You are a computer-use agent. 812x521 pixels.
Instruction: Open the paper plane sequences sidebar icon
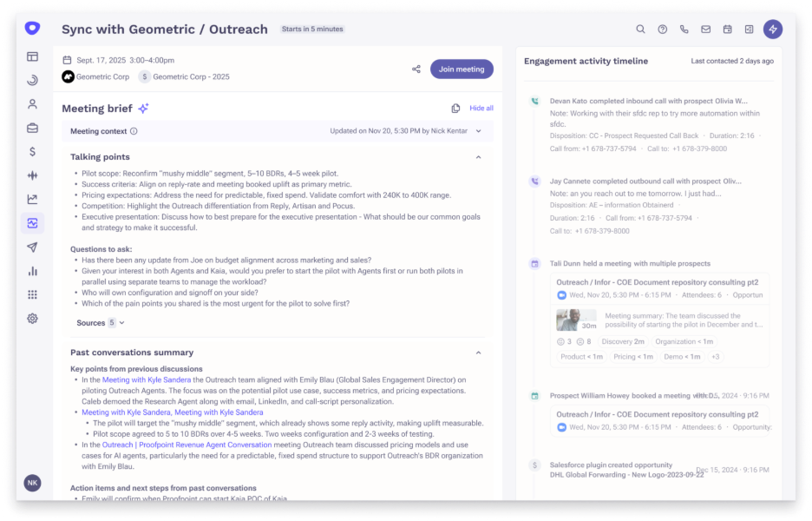coord(32,247)
